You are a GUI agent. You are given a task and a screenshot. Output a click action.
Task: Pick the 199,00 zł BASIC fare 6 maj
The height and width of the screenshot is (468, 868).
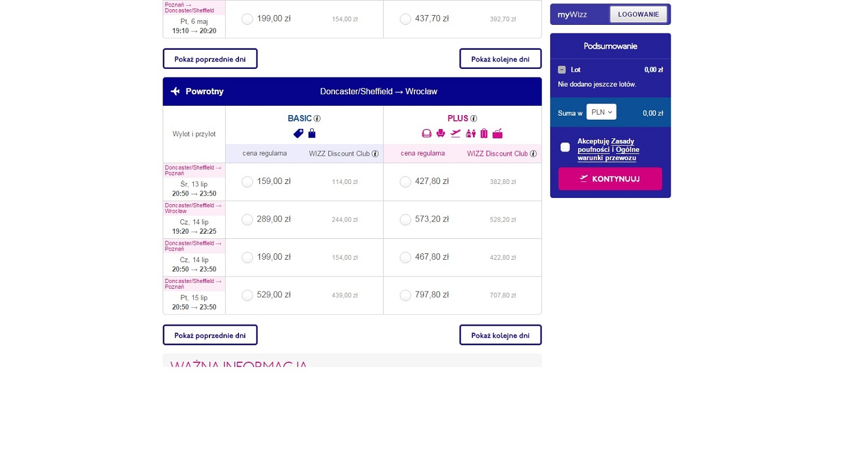pyautogui.click(x=247, y=19)
